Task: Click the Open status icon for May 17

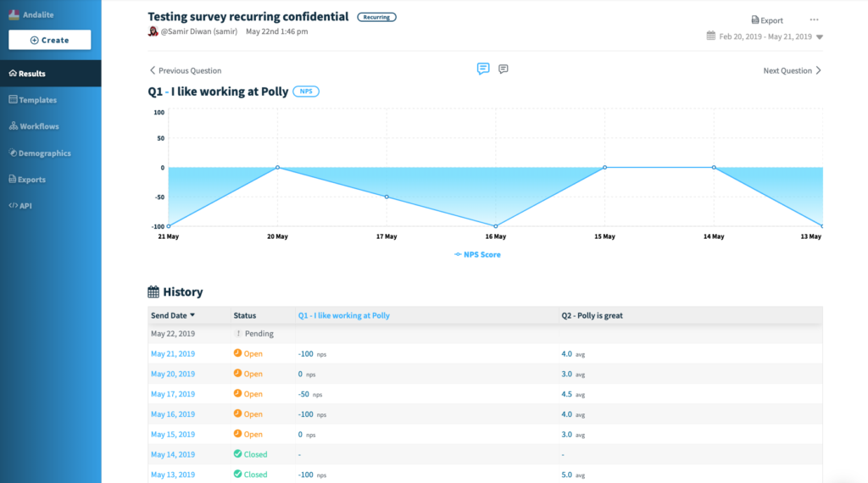Action: pyautogui.click(x=237, y=393)
